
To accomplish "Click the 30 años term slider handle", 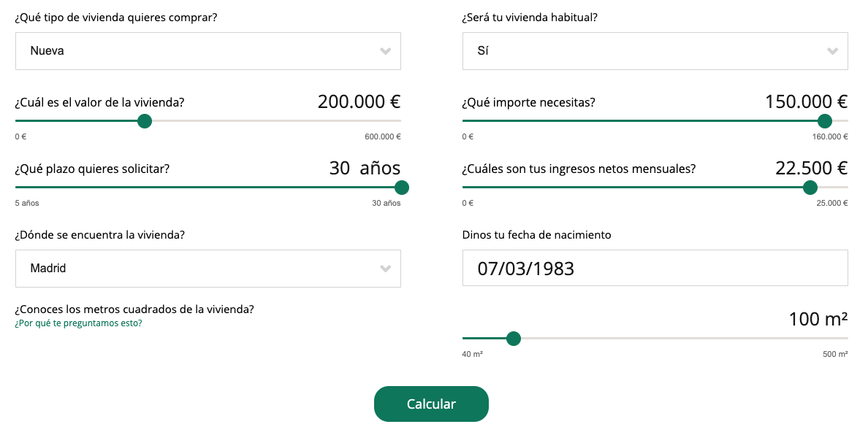I will pyautogui.click(x=400, y=188).
